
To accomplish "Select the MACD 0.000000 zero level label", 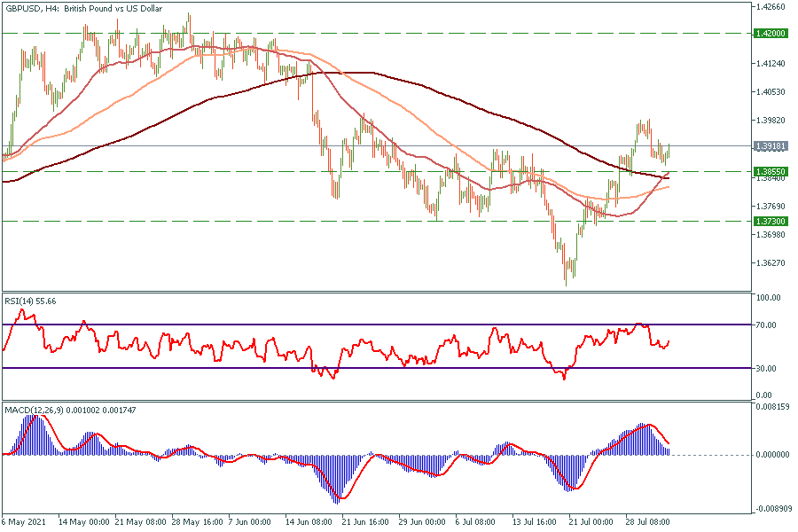I will (771, 454).
